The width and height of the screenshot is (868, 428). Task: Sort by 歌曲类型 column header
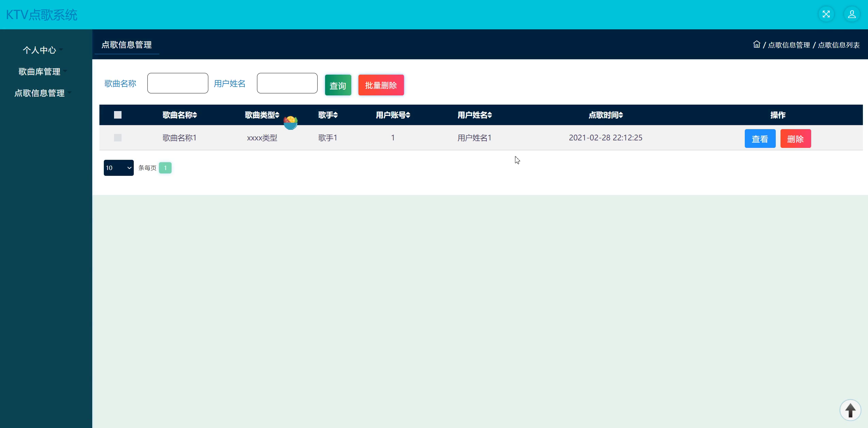262,115
